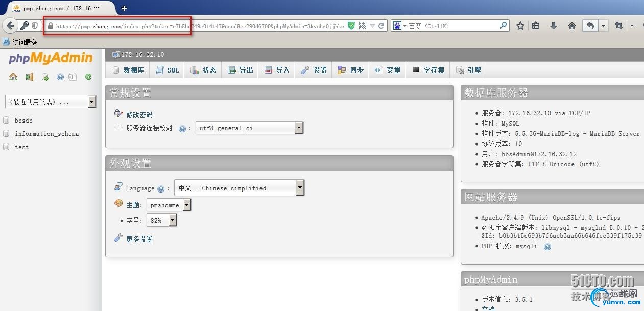Click the 修改密码 link
Viewport: 644px width, 311px height.
[x=139, y=115]
